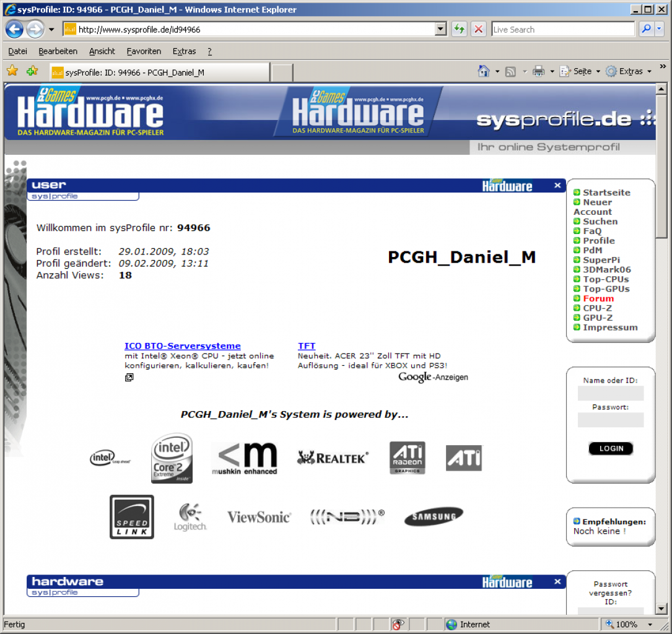Open the Ansicht menu
672x634 pixels.
click(102, 51)
